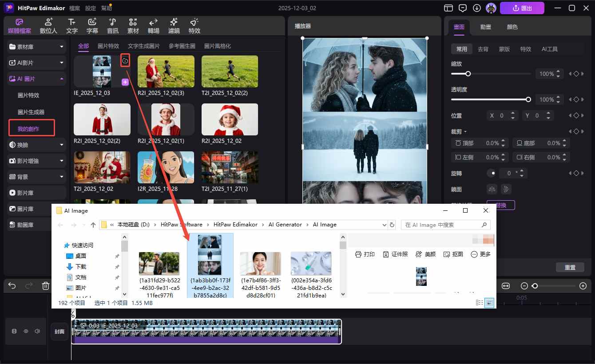Select the 音訊 audio tool icon

click(113, 26)
